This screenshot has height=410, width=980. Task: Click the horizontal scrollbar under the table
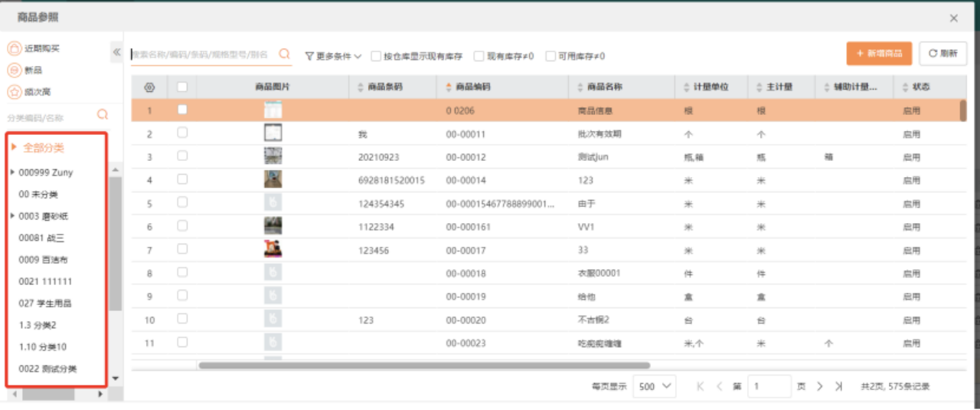(x=424, y=366)
